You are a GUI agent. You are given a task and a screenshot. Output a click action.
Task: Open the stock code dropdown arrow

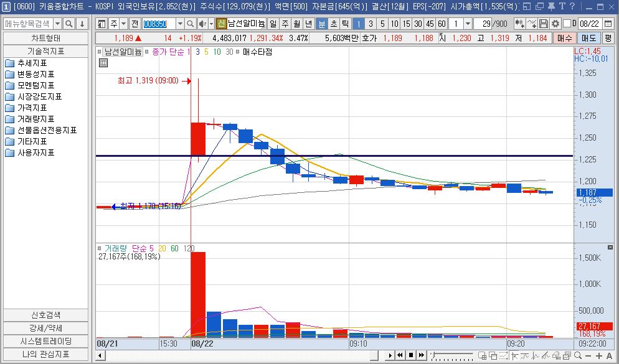pos(180,24)
